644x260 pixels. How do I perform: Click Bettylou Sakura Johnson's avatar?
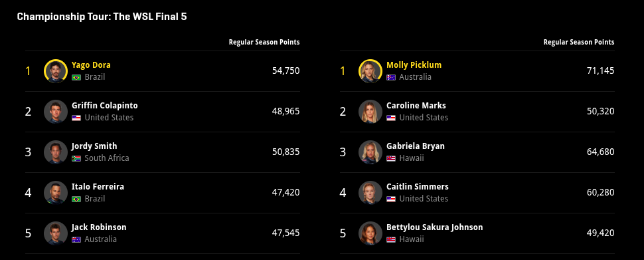[370, 233]
